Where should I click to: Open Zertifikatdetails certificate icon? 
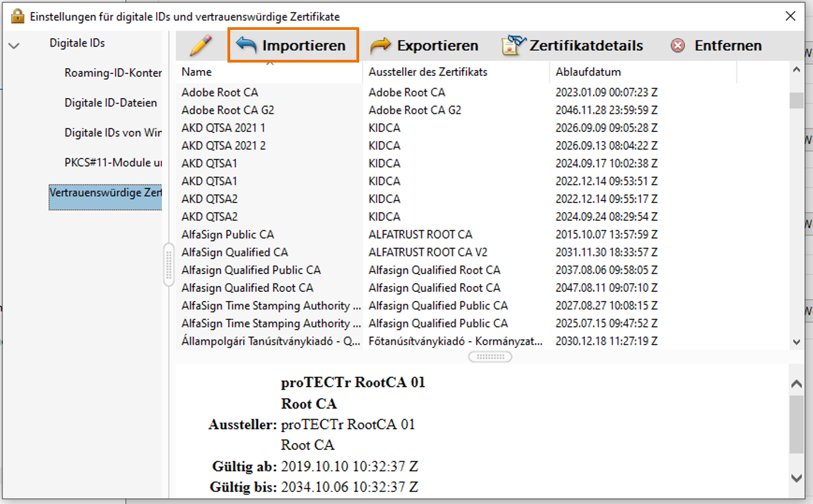coord(513,45)
